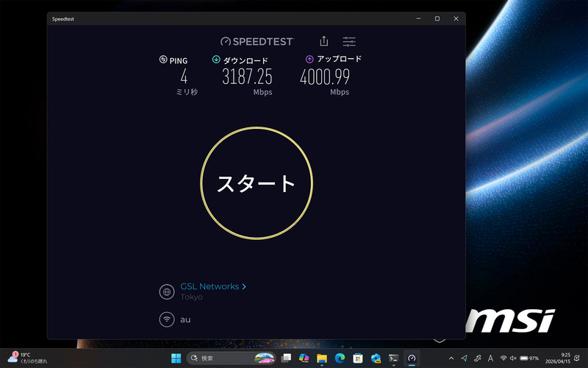Click the ping value 4

coord(184,77)
